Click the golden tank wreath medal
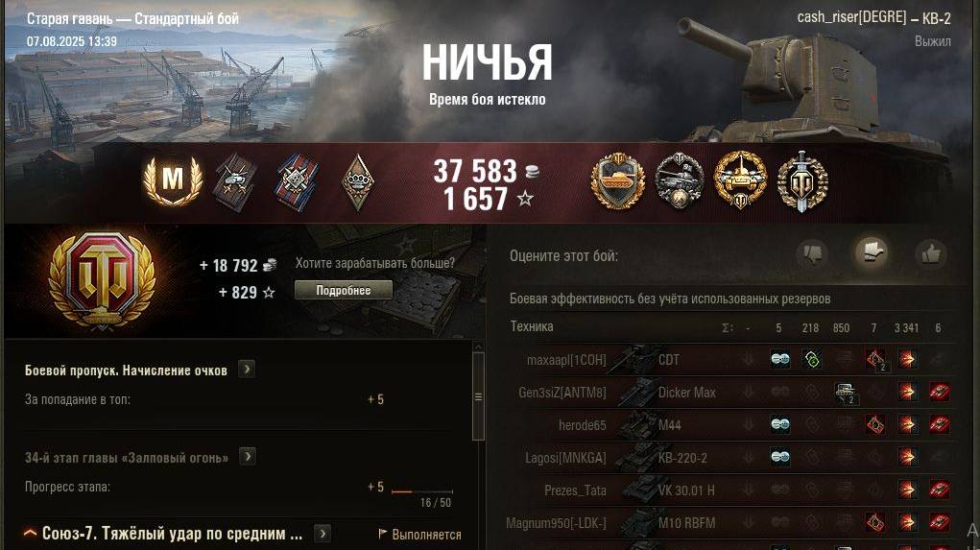 tap(740, 180)
